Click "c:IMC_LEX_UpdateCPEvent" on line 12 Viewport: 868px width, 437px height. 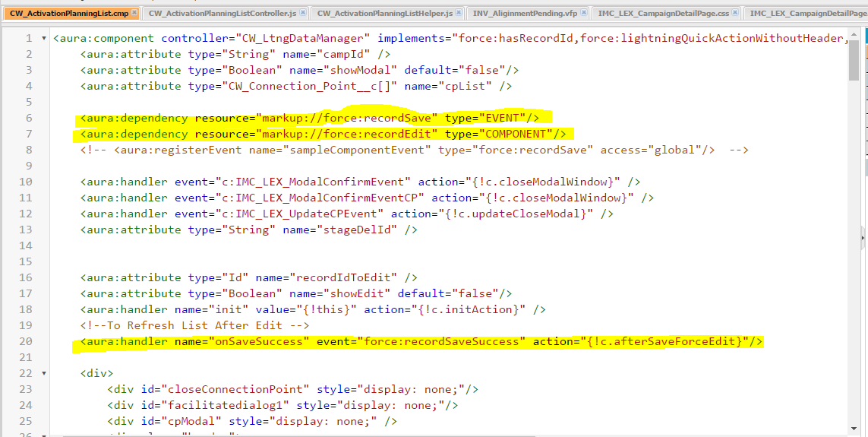click(x=302, y=214)
